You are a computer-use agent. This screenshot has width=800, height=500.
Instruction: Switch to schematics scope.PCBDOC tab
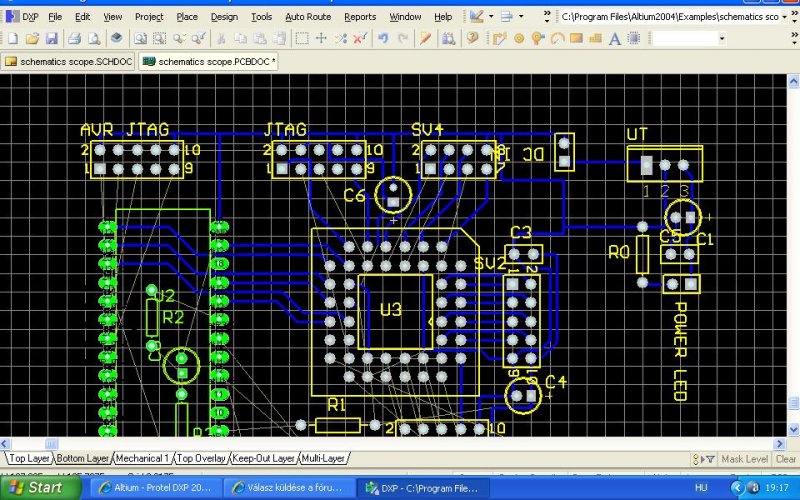pos(209,62)
